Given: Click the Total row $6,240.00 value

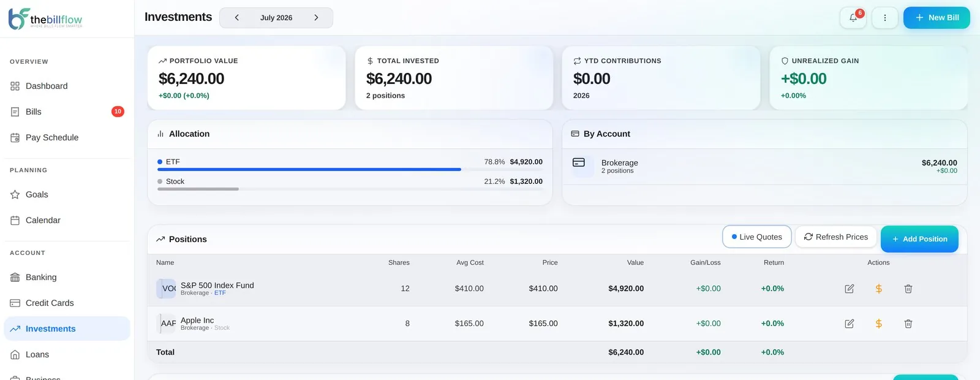Looking at the screenshot, I should [626, 352].
